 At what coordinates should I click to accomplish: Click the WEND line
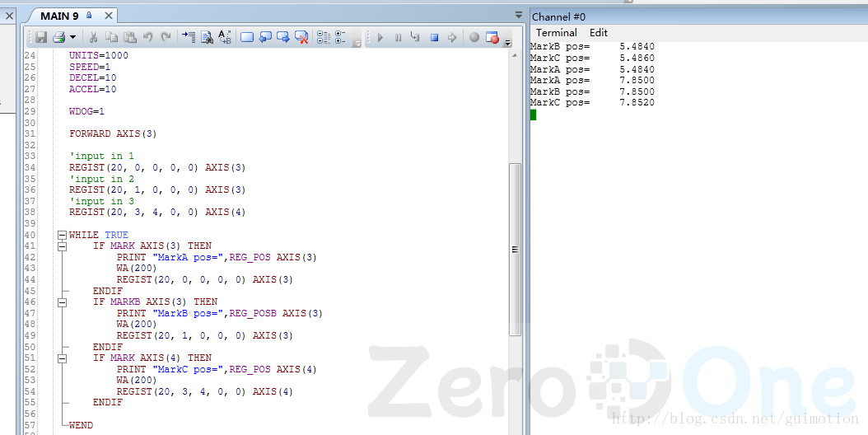click(x=81, y=425)
